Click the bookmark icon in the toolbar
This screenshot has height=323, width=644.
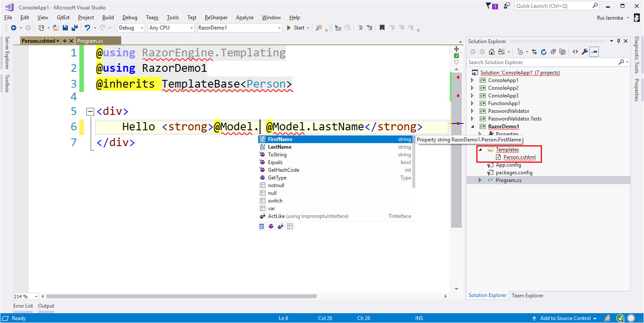point(382,28)
